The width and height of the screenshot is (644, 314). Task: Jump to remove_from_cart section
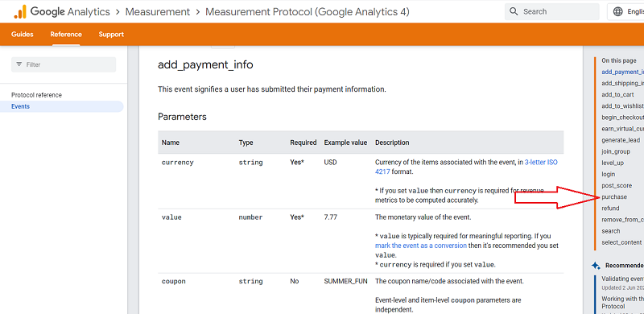[x=622, y=220]
